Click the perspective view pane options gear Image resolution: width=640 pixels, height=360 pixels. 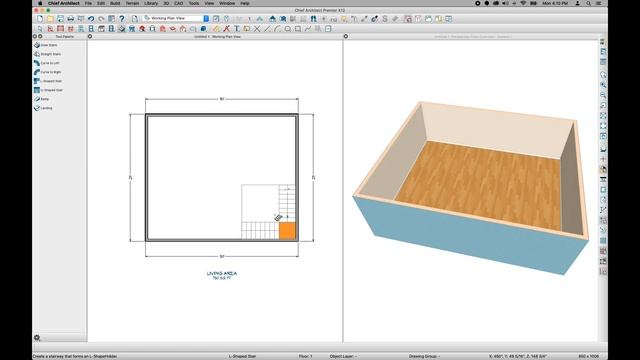346,36
